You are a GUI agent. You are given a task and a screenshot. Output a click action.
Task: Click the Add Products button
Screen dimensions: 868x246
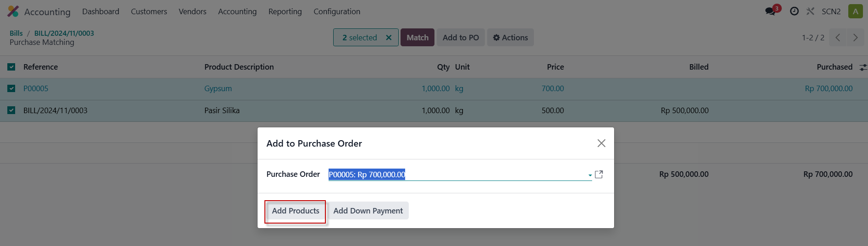click(x=296, y=211)
